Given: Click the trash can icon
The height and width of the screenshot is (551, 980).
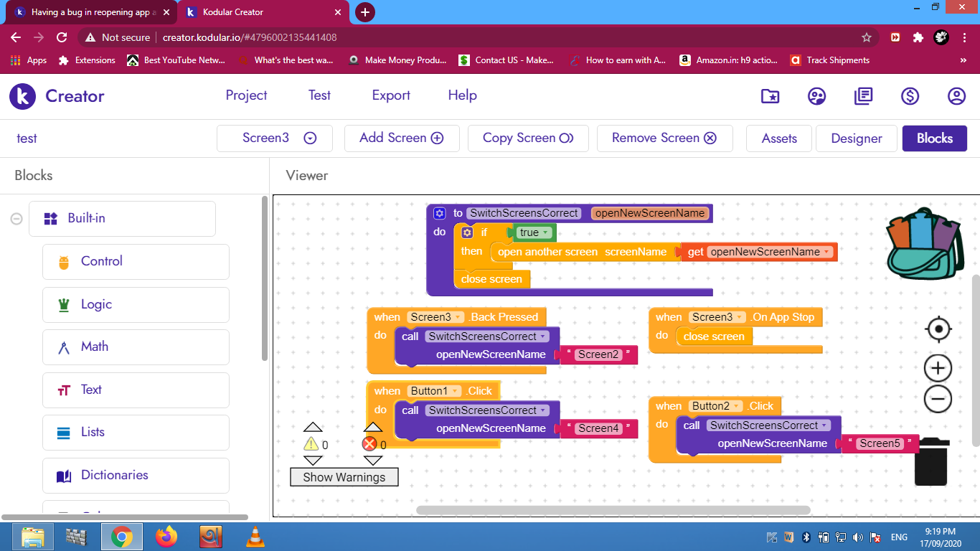Looking at the screenshot, I should [931, 463].
